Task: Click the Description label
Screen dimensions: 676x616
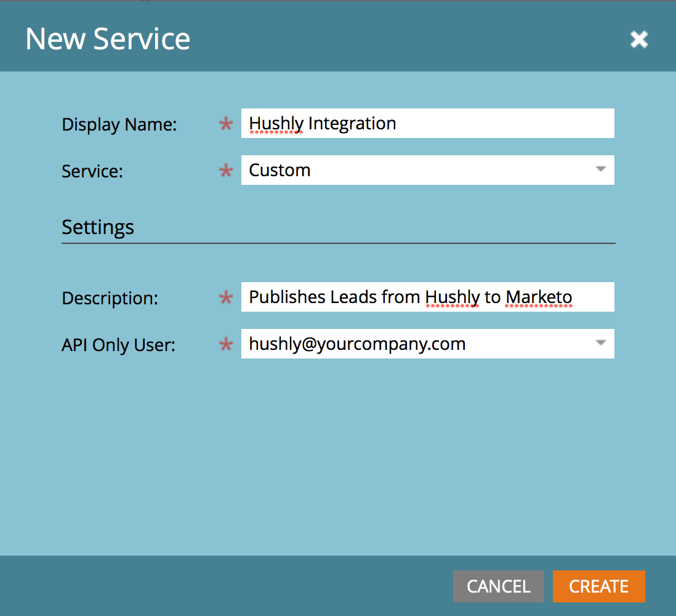Action: [x=110, y=298]
